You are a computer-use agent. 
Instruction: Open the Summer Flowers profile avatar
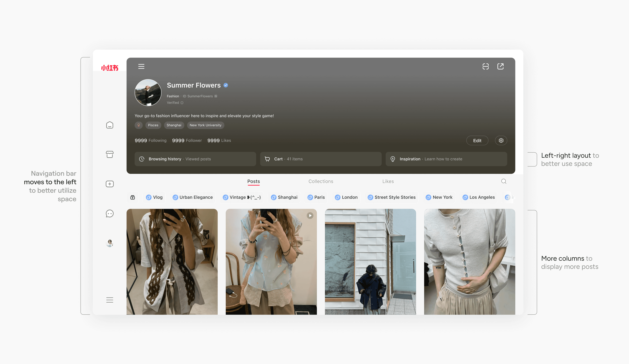[x=148, y=93]
